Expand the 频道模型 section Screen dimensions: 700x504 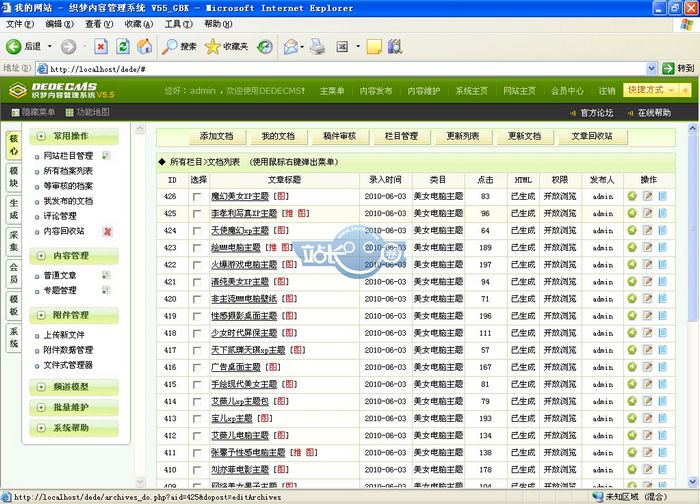[x=42, y=387]
